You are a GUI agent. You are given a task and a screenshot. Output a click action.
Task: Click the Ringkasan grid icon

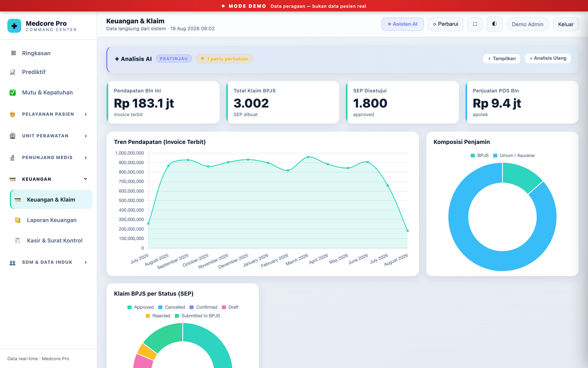(x=13, y=53)
